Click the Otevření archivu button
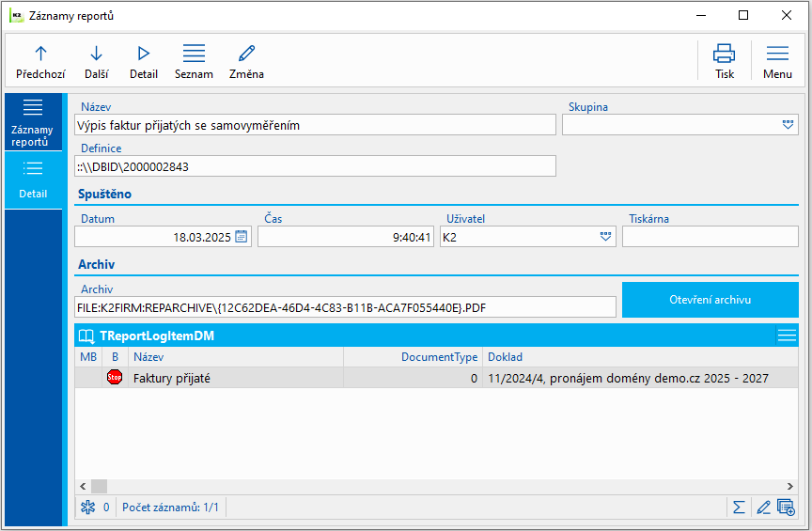Image resolution: width=812 pixels, height=531 pixels. coord(710,300)
